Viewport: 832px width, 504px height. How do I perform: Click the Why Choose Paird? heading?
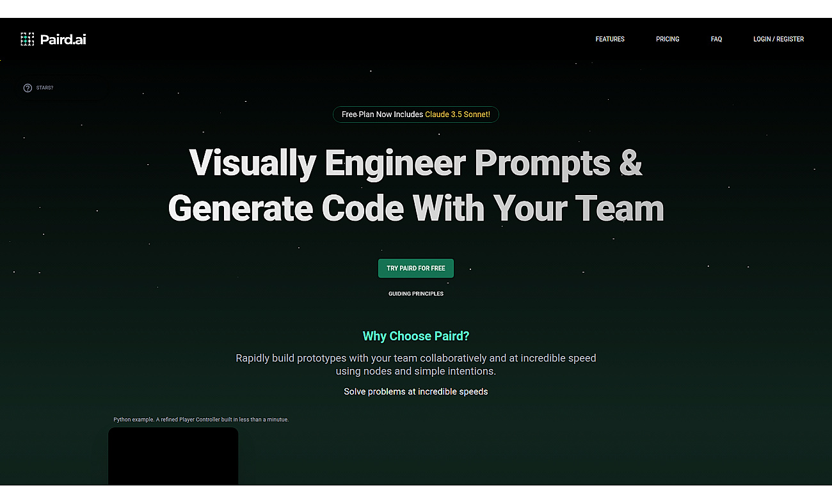[x=416, y=336]
